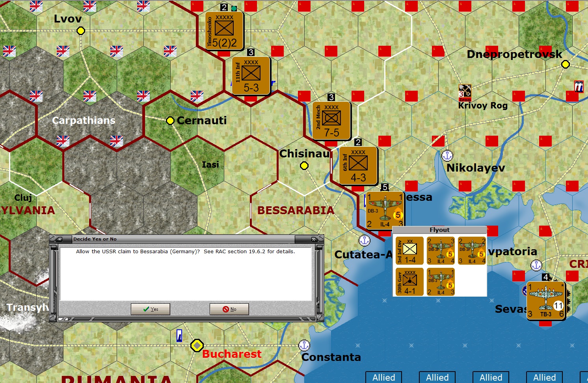Click the Chisinau city marker dot
The height and width of the screenshot is (383, 588).
tap(304, 166)
